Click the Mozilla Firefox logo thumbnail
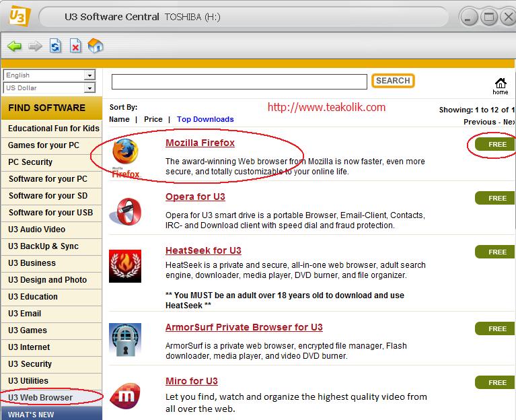The height and width of the screenshot is (420, 516). 125,158
